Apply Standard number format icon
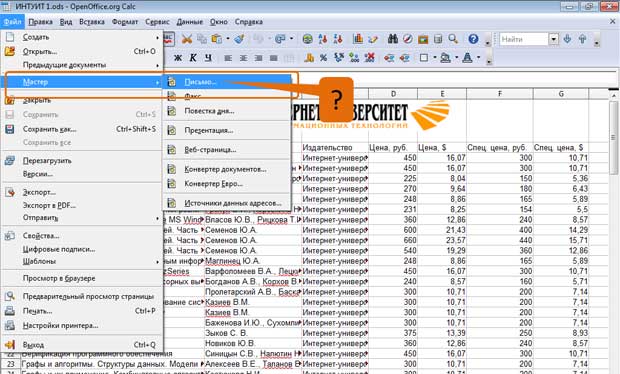The image size is (620, 374). (x=339, y=58)
